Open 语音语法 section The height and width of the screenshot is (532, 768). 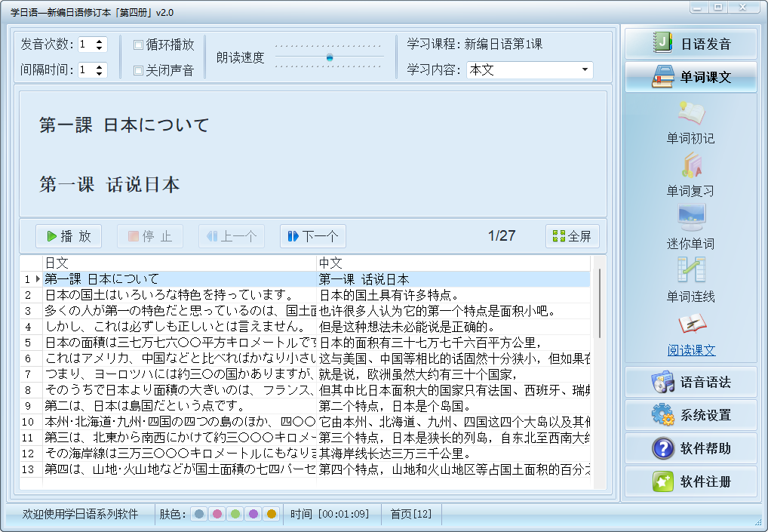click(x=690, y=382)
